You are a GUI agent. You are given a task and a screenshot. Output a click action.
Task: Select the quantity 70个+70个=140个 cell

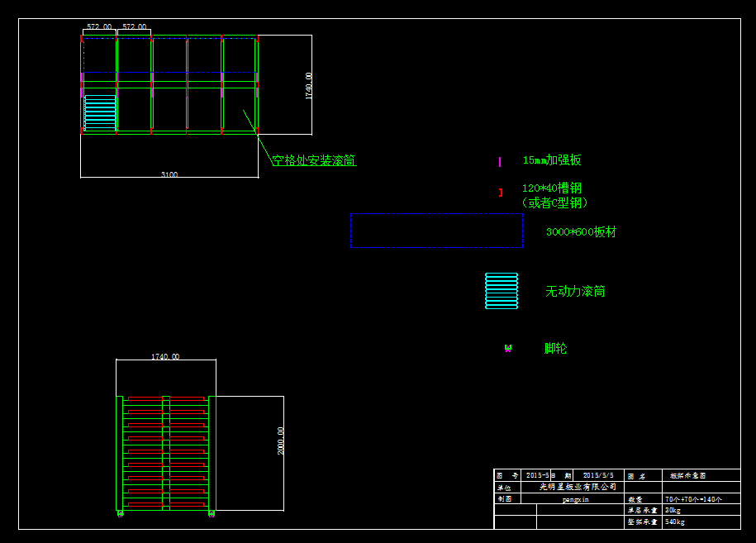point(693,499)
